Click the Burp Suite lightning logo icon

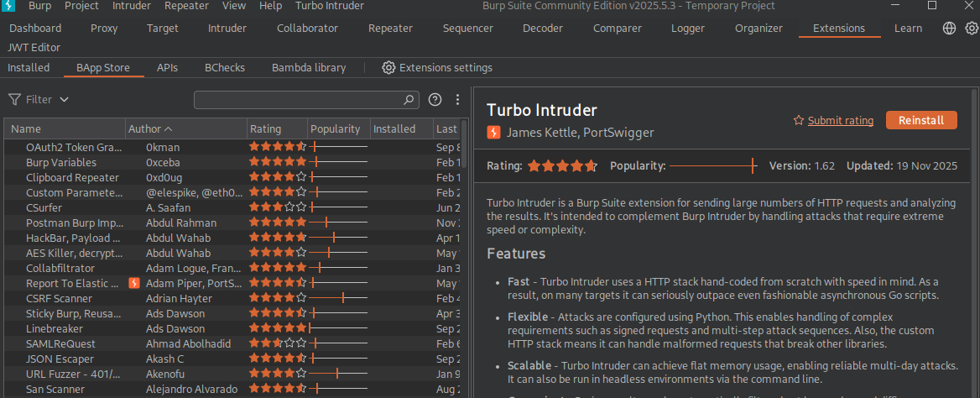click(8, 6)
